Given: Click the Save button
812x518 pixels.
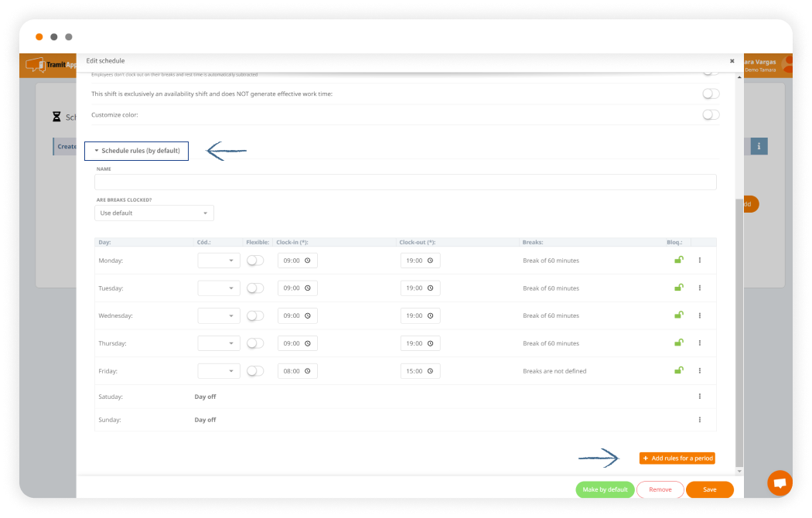Looking at the screenshot, I should point(709,489).
